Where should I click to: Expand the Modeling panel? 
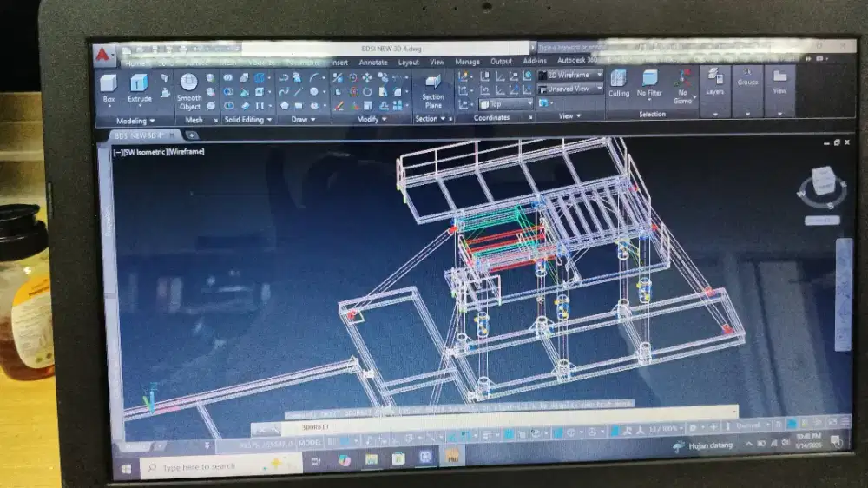click(x=135, y=121)
